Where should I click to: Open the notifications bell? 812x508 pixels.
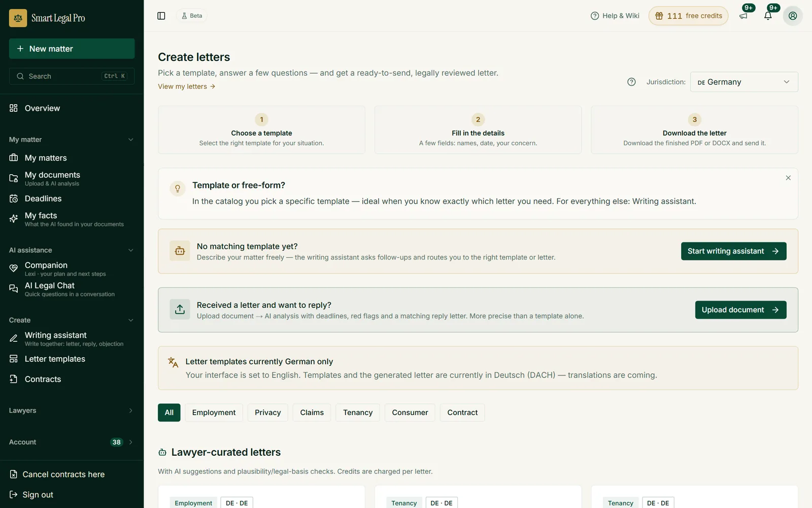pyautogui.click(x=768, y=16)
